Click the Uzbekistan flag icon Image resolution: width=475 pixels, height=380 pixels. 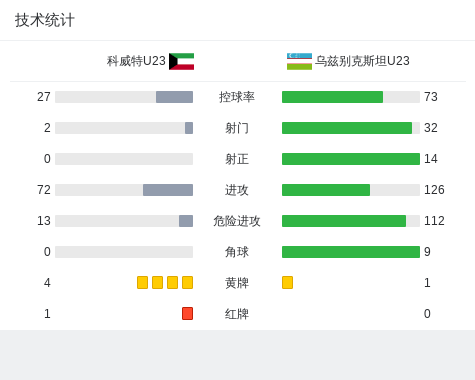pyautogui.click(x=299, y=61)
